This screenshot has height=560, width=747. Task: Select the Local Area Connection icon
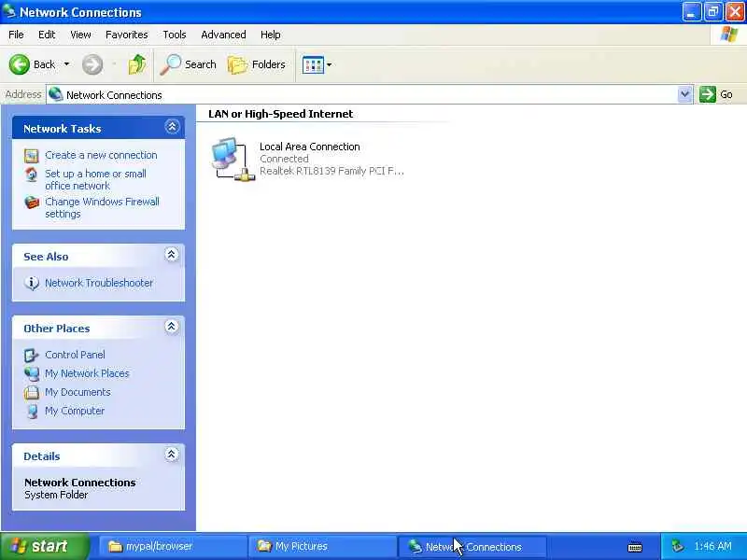(233, 159)
